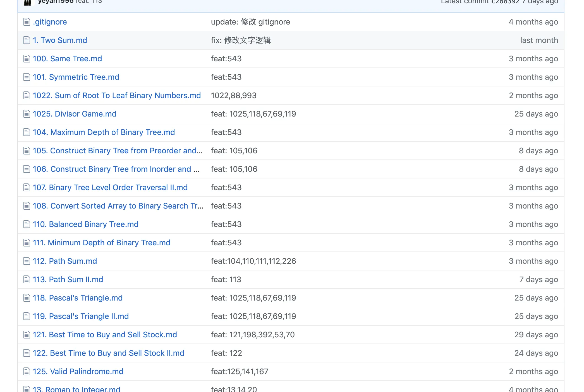Click file icon beside 1. Two Sum.md
The width and height of the screenshot is (584, 392).
coord(27,40)
